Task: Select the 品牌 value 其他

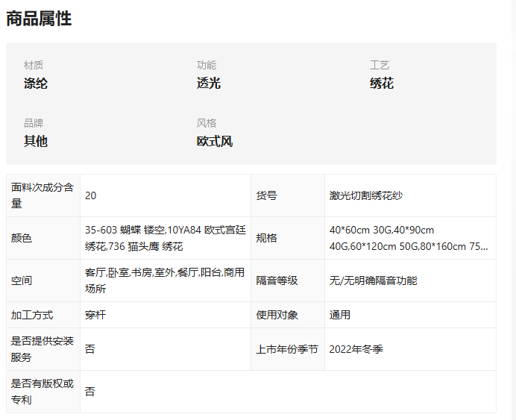Action: (36, 142)
